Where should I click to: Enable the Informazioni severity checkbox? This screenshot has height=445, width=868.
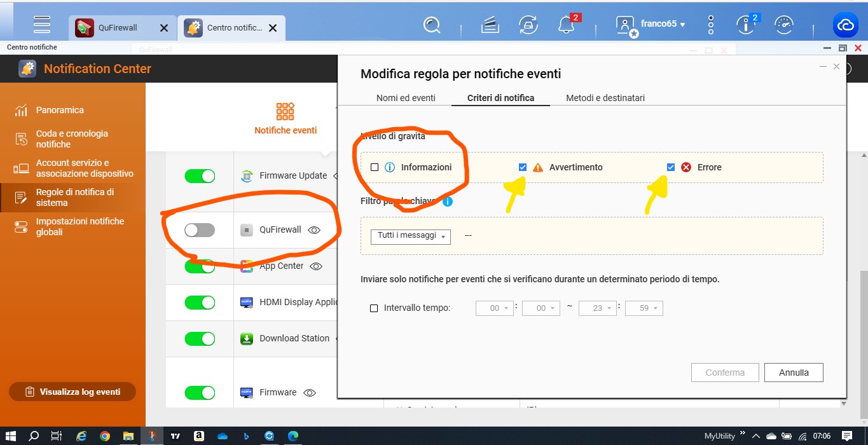pyautogui.click(x=375, y=167)
